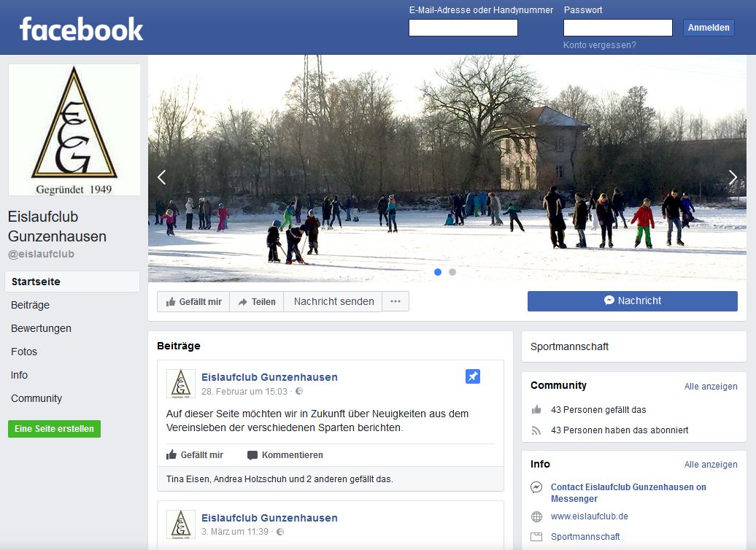The height and width of the screenshot is (550, 756).
Task: Open Beiträge in the sidebar
Action: (31, 305)
